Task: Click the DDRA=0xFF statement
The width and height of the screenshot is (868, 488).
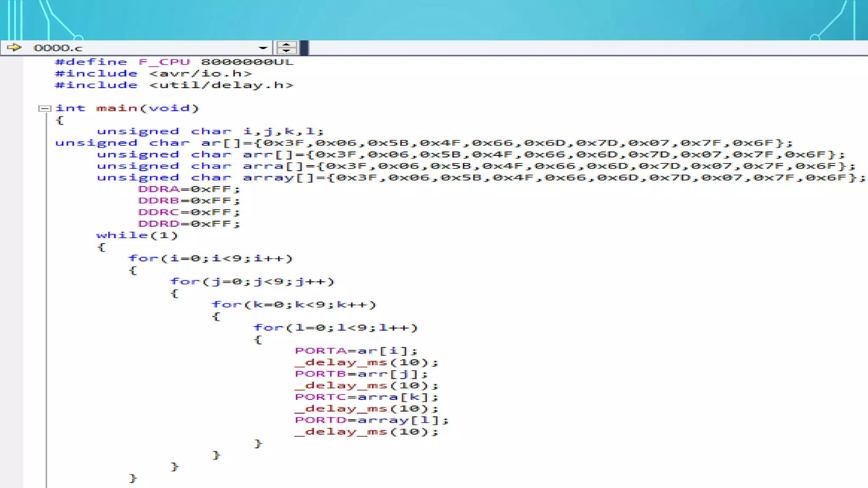Action: pyautogui.click(x=189, y=189)
